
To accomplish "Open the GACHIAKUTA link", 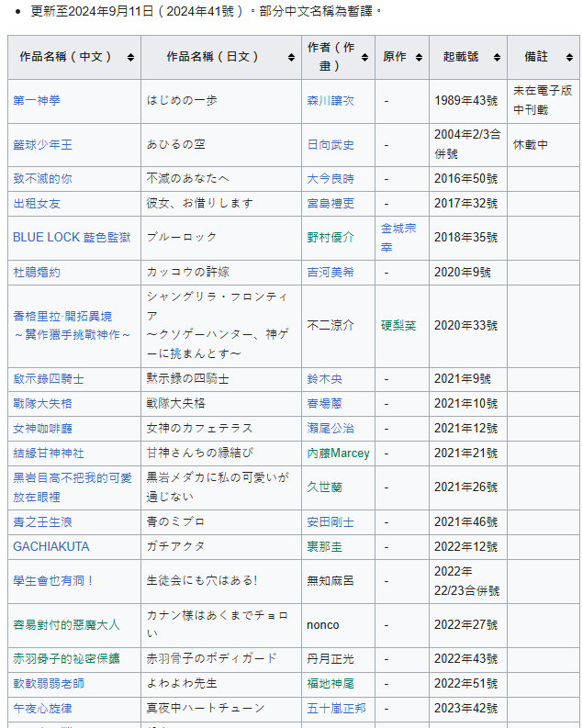I will pyautogui.click(x=51, y=546).
